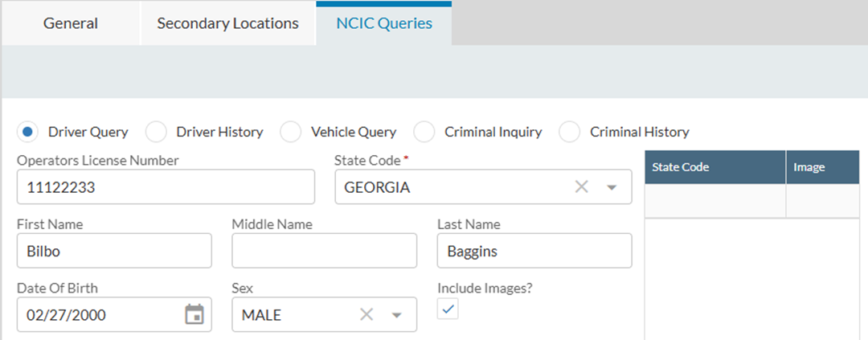Uncheck the Include Images checkbox
Viewport: 868px width, 340px height.
pos(448,309)
